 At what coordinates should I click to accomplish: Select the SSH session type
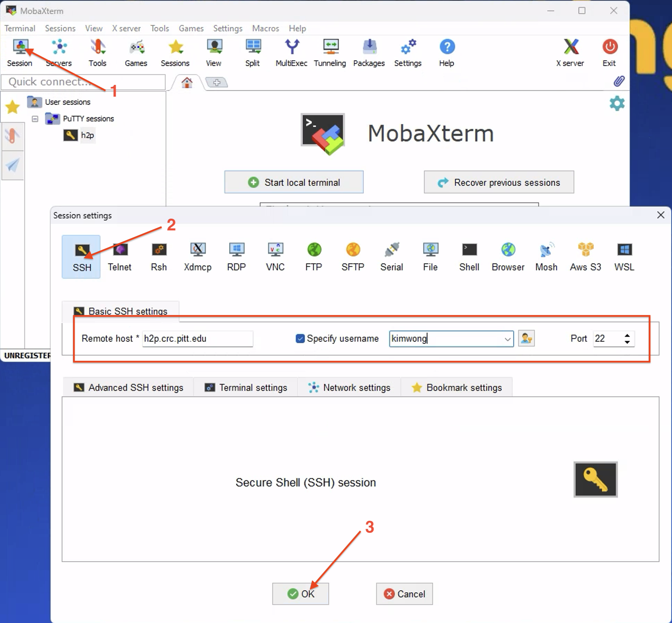coord(81,257)
